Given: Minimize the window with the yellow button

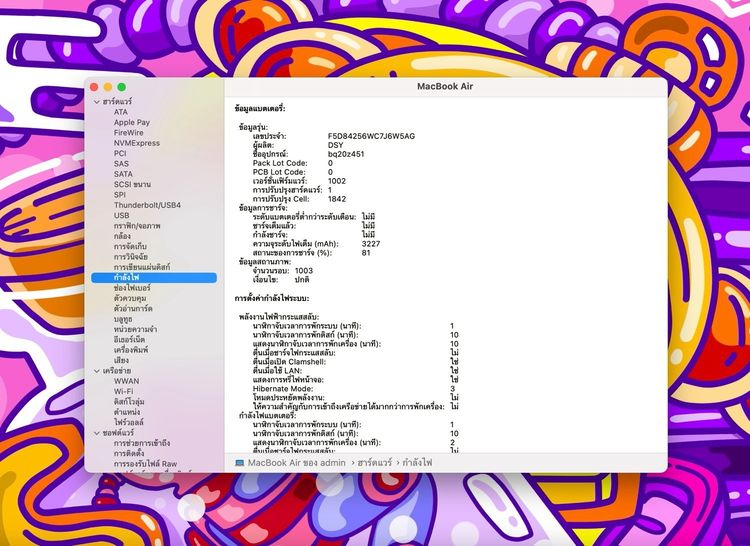Looking at the screenshot, I should pos(108,88).
